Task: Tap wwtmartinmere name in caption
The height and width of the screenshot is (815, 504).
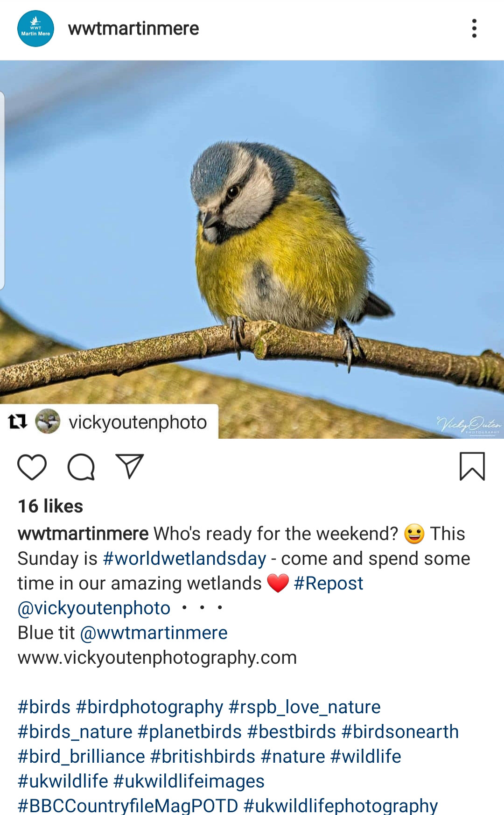Action: coord(83,534)
